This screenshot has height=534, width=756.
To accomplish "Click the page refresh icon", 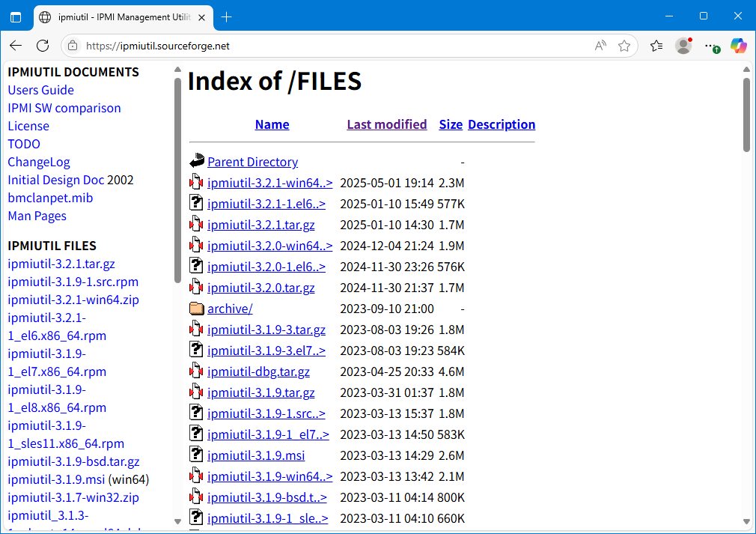I will pyautogui.click(x=43, y=46).
